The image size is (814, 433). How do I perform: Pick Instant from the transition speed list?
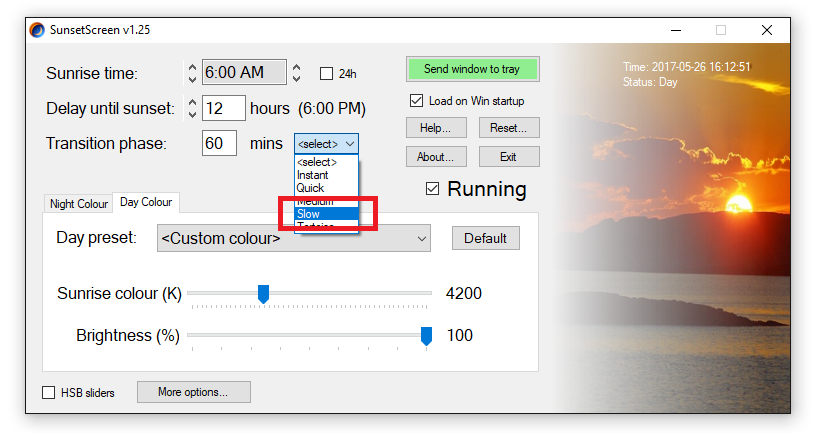pos(326,175)
